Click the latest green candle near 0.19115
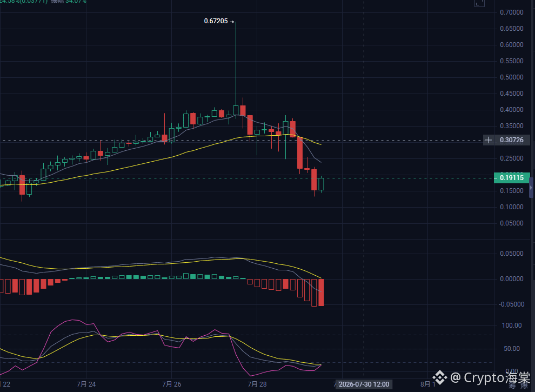 [321, 184]
